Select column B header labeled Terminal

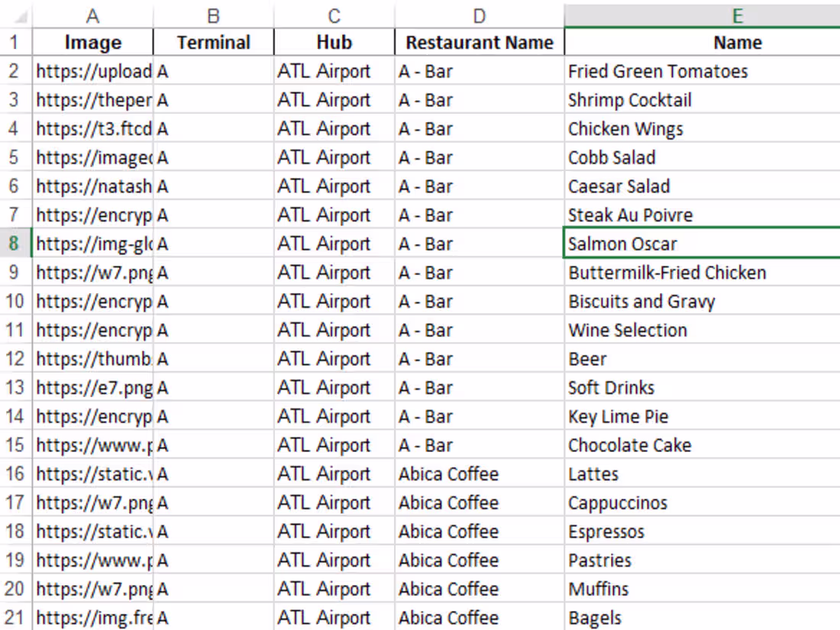tap(213, 14)
